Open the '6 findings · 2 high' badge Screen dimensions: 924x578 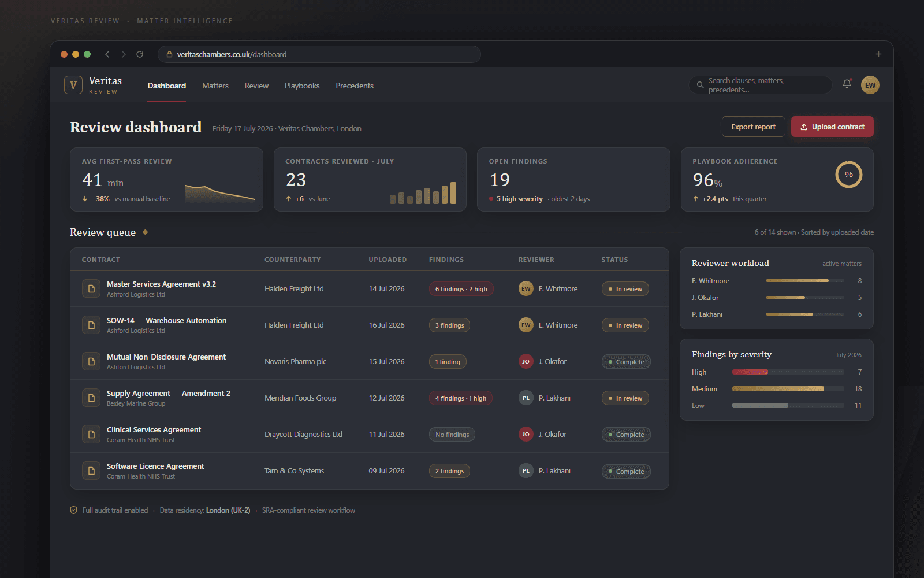461,289
